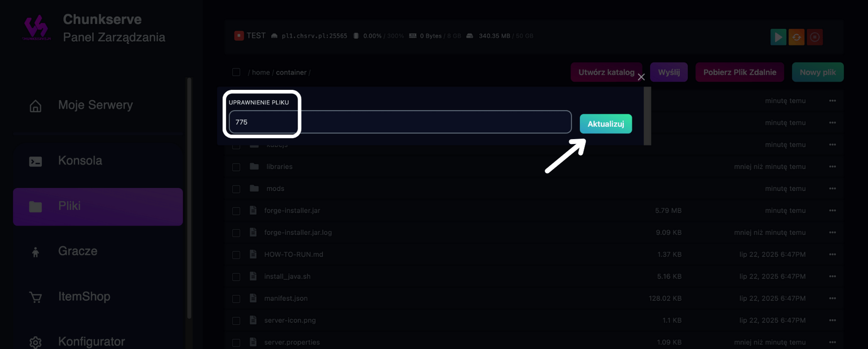This screenshot has width=868, height=349.
Task: Open the options menu for HOW-TO-RUN.md
Action: tap(832, 254)
